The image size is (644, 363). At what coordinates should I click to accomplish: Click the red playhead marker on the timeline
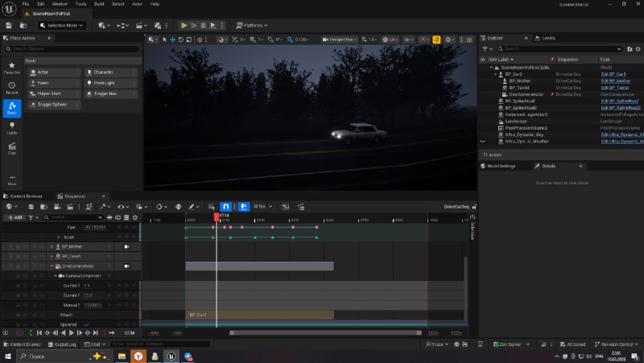(217, 217)
